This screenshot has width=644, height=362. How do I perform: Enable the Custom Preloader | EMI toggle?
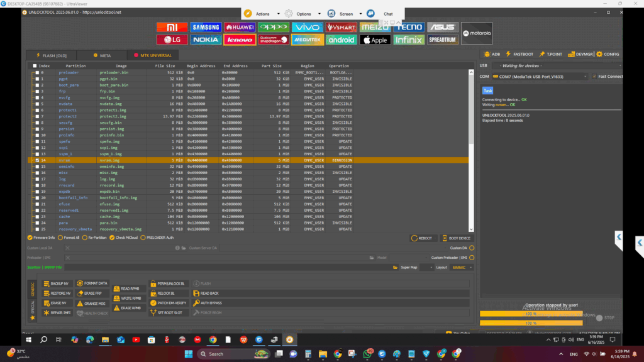point(472,258)
